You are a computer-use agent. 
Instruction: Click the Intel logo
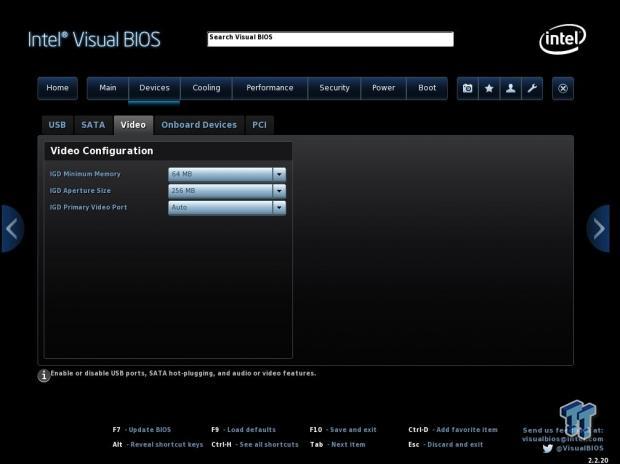coord(563,39)
